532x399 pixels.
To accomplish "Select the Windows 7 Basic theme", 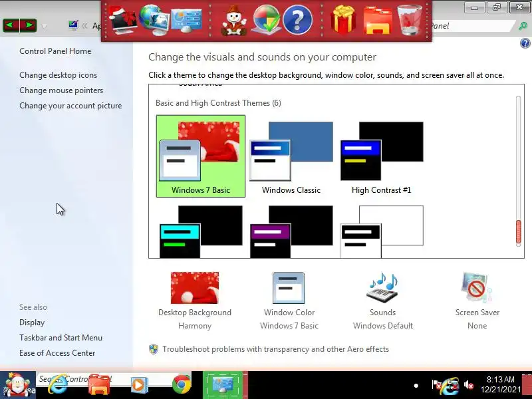I will pos(201,156).
